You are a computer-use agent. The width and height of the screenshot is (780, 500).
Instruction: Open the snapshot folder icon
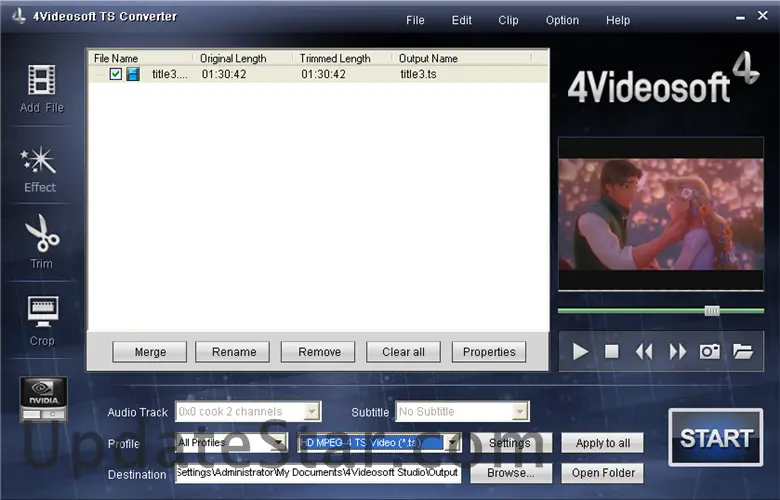743,352
